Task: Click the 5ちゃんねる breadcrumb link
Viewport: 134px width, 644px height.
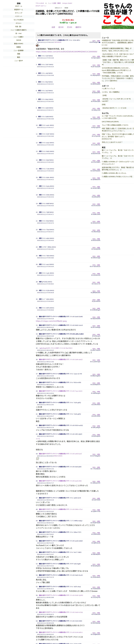Action: tap(40, 3)
